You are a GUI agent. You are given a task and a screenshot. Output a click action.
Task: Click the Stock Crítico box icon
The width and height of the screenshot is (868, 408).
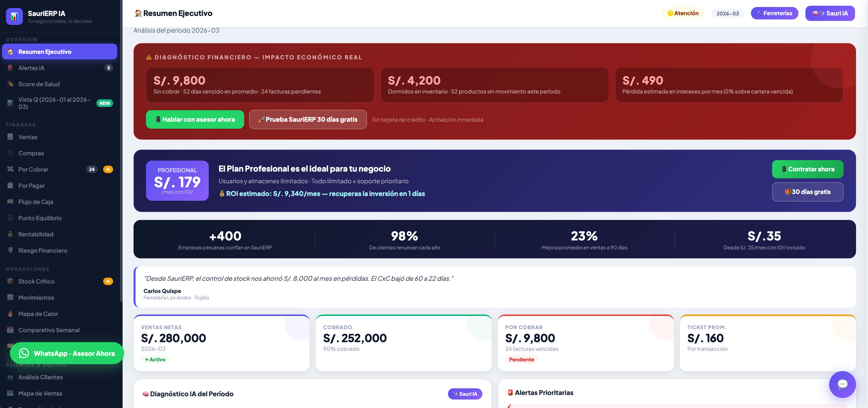[x=10, y=281]
